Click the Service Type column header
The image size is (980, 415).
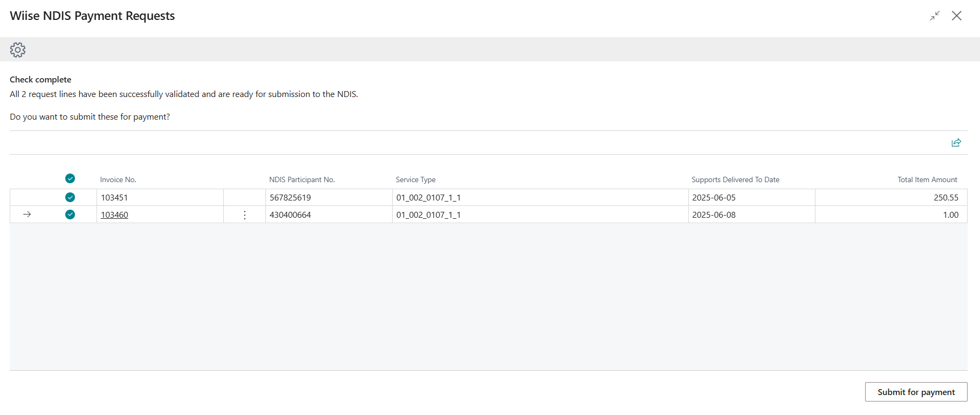[x=416, y=179]
